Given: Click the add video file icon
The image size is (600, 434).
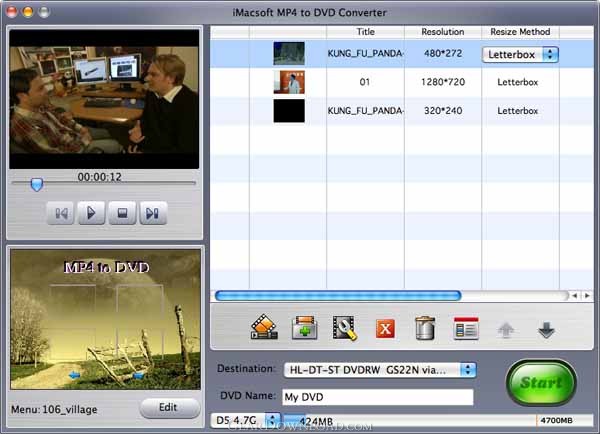Looking at the screenshot, I should (264, 328).
